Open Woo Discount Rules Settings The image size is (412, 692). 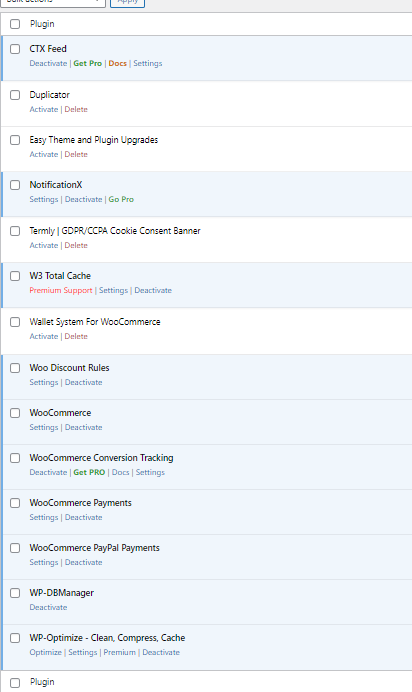(44, 382)
